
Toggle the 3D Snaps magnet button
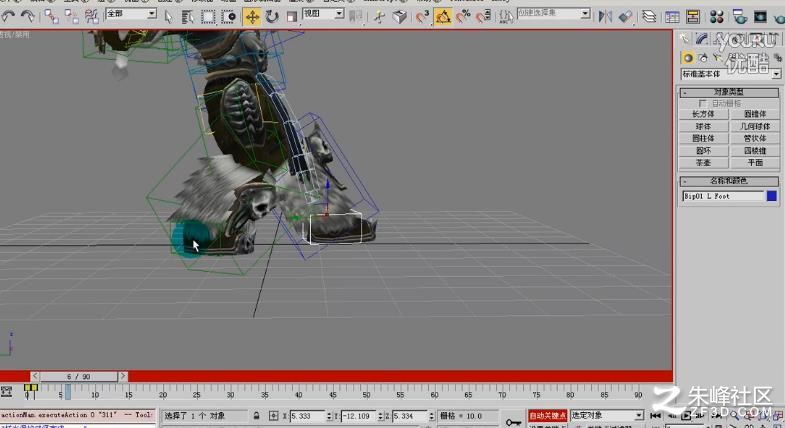[x=422, y=17]
